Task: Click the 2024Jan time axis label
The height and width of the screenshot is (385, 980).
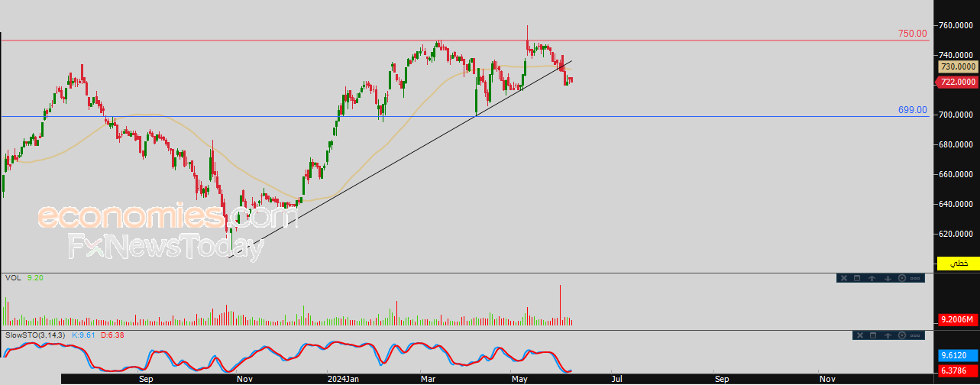Action: (343, 378)
